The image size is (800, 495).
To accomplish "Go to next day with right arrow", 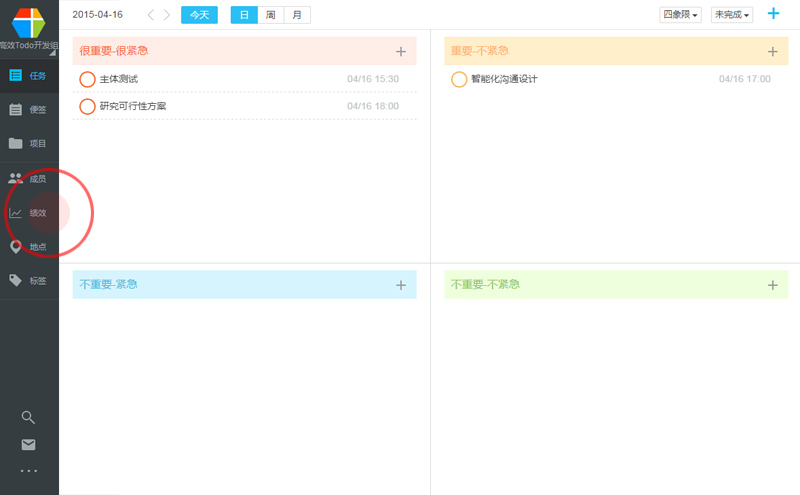I will (x=166, y=15).
